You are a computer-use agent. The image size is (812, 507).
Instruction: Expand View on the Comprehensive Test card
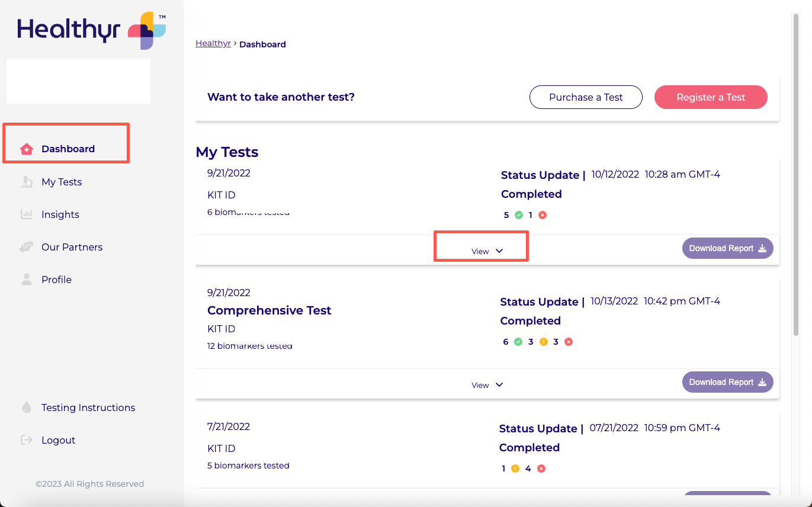coord(487,385)
